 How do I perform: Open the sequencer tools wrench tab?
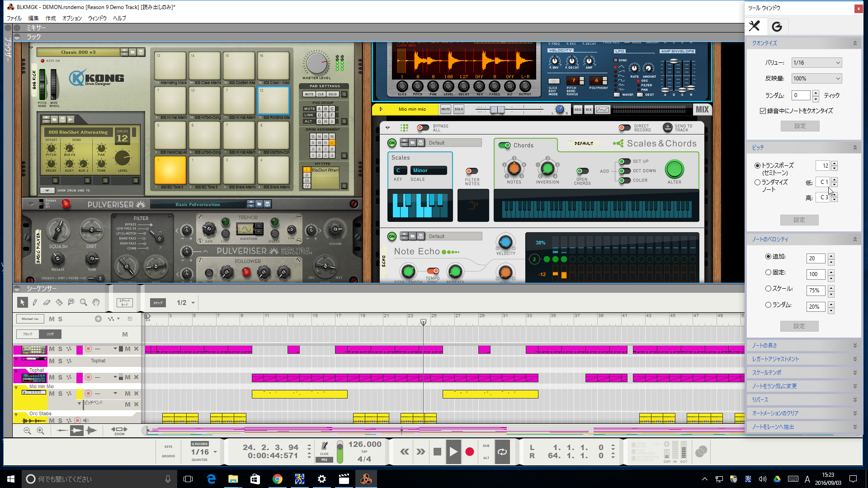click(755, 26)
